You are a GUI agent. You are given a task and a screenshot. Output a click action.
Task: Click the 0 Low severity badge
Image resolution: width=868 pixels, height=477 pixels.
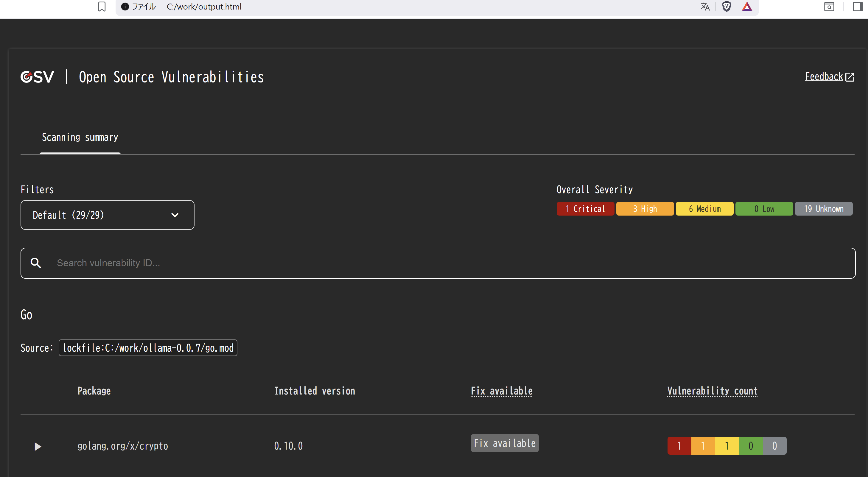click(764, 209)
